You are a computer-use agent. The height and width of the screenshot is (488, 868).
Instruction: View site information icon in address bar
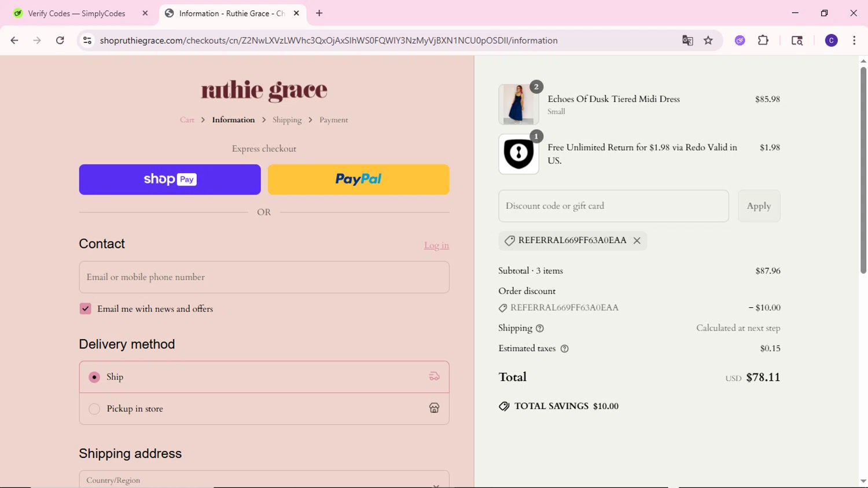(x=87, y=41)
